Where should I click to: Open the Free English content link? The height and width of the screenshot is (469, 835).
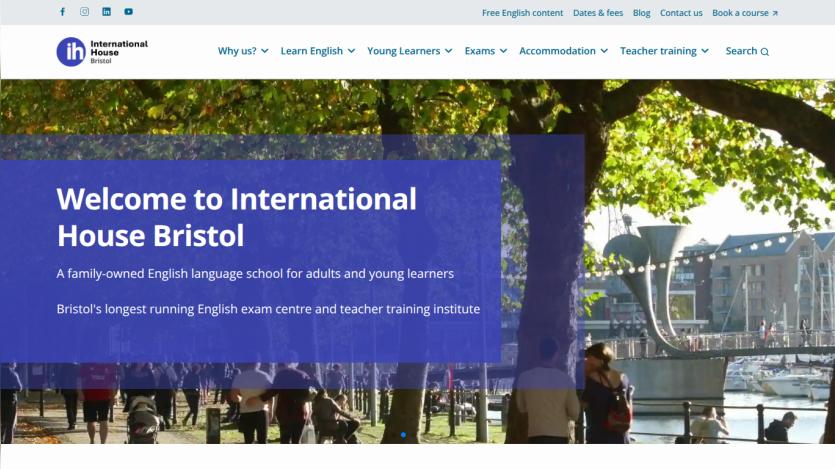click(522, 13)
